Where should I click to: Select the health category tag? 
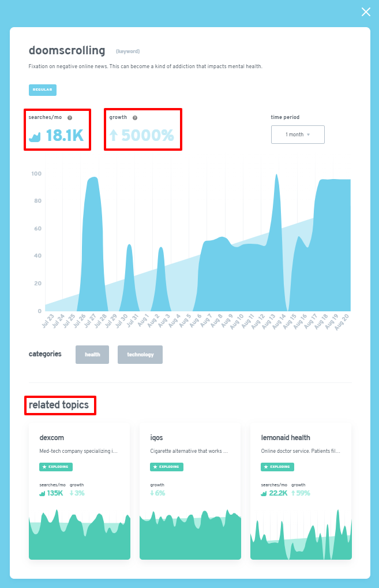(92, 355)
